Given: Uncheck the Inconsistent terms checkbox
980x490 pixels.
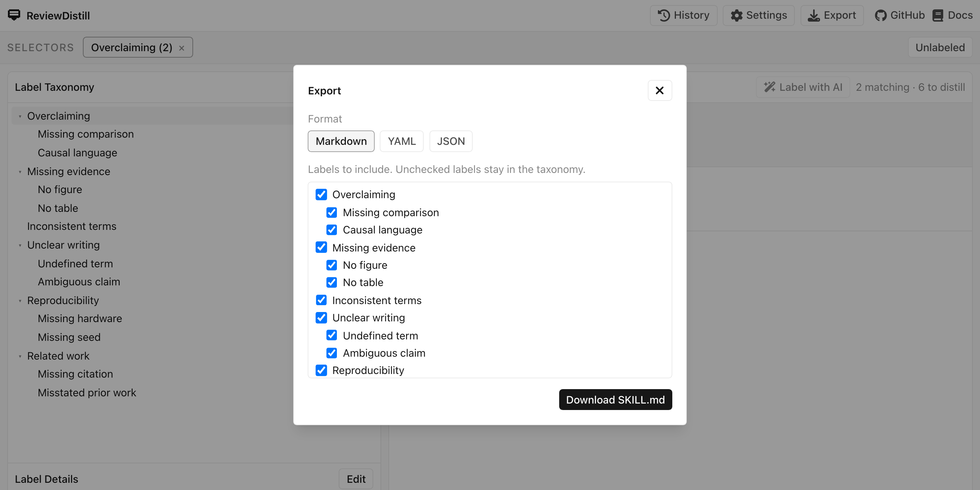Looking at the screenshot, I should tap(321, 300).
